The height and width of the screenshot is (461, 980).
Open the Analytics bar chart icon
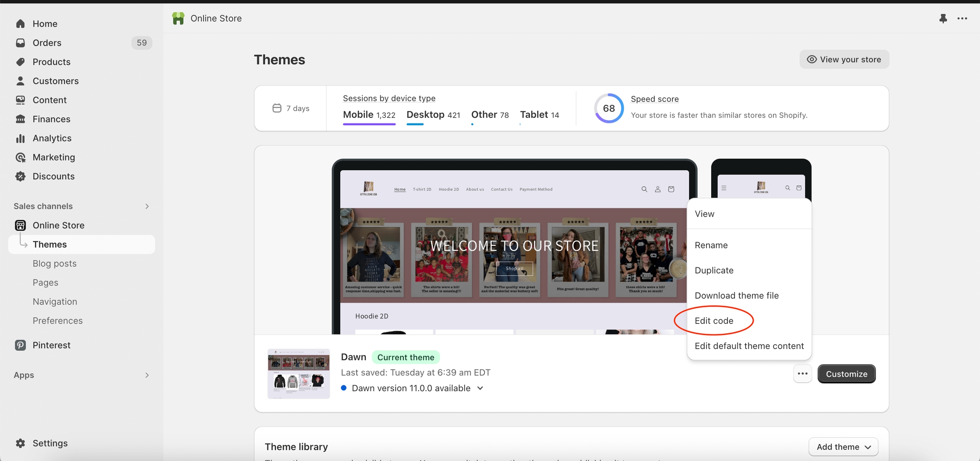tap(20, 138)
